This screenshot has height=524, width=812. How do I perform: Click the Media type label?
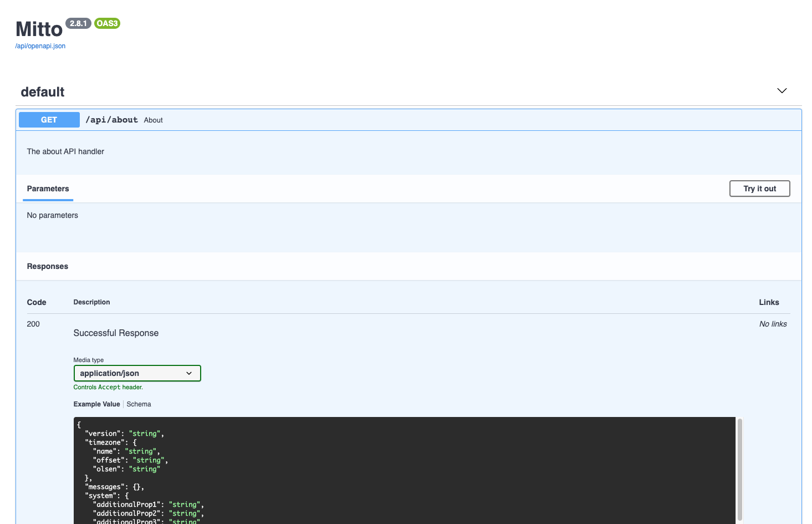point(89,360)
